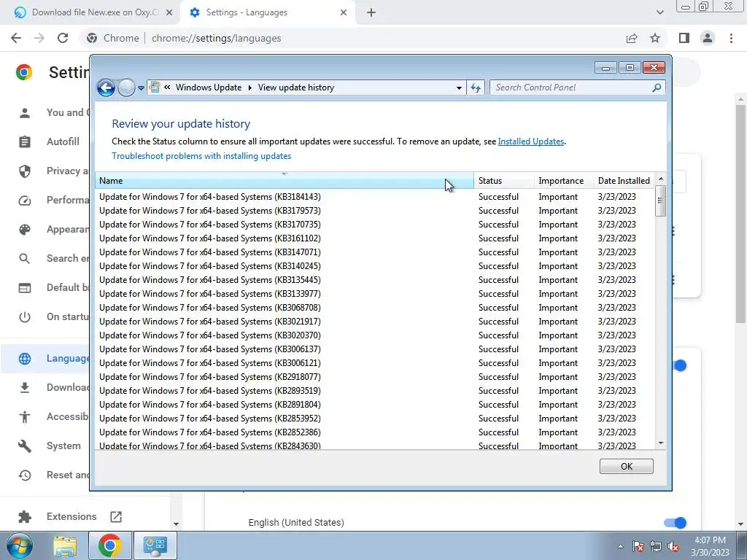Bookmark this page with the star icon
This screenshot has height=560, width=747.
pyautogui.click(x=655, y=38)
